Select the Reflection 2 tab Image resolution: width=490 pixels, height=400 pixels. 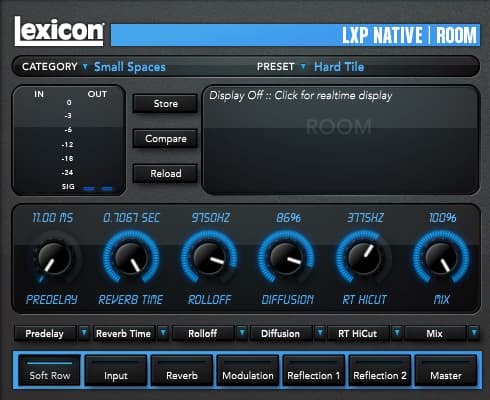pos(380,371)
